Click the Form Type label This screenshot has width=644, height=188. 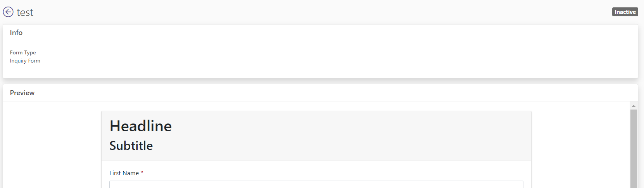click(x=23, y=52)
